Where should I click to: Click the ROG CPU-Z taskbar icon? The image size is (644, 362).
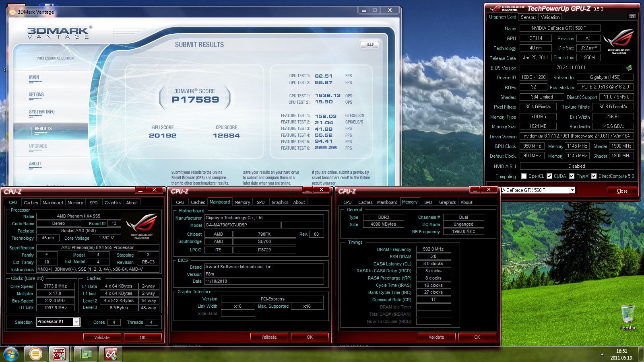tap(59, 354)
